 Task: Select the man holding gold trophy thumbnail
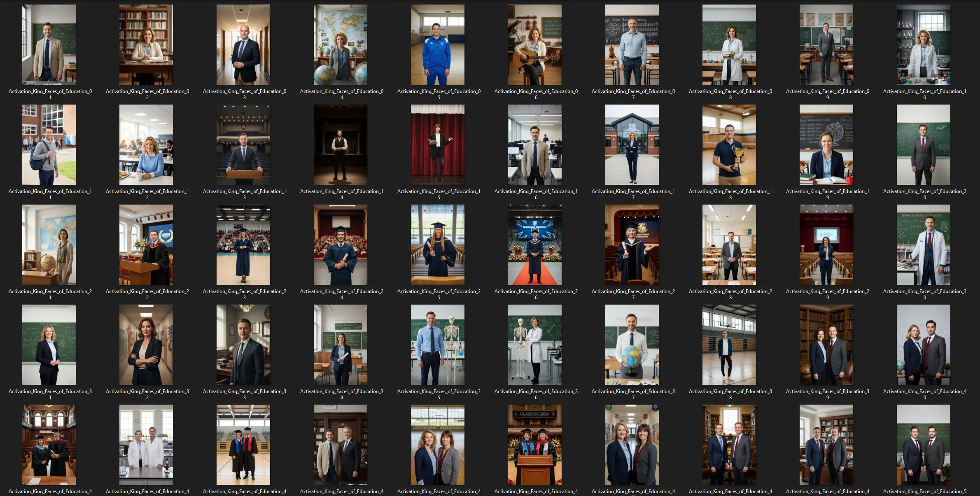click(729, 144)
